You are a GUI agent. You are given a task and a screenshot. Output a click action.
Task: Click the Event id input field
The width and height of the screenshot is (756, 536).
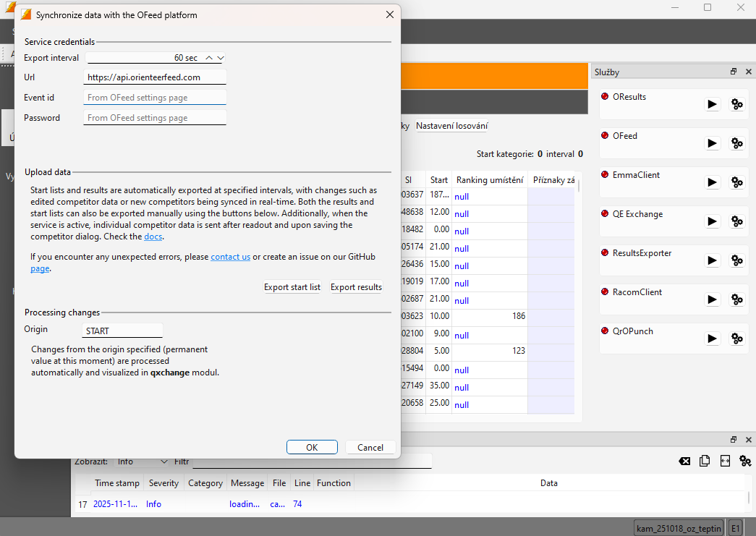tap(155, 98)
